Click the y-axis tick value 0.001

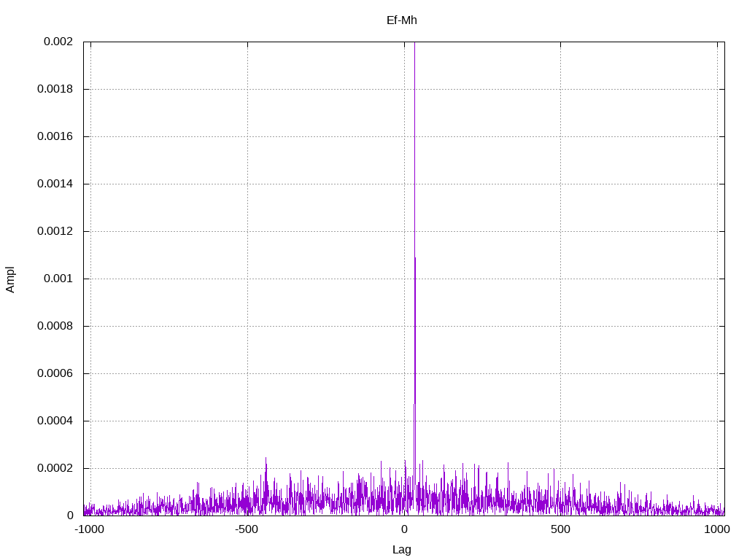coord(58,279)
